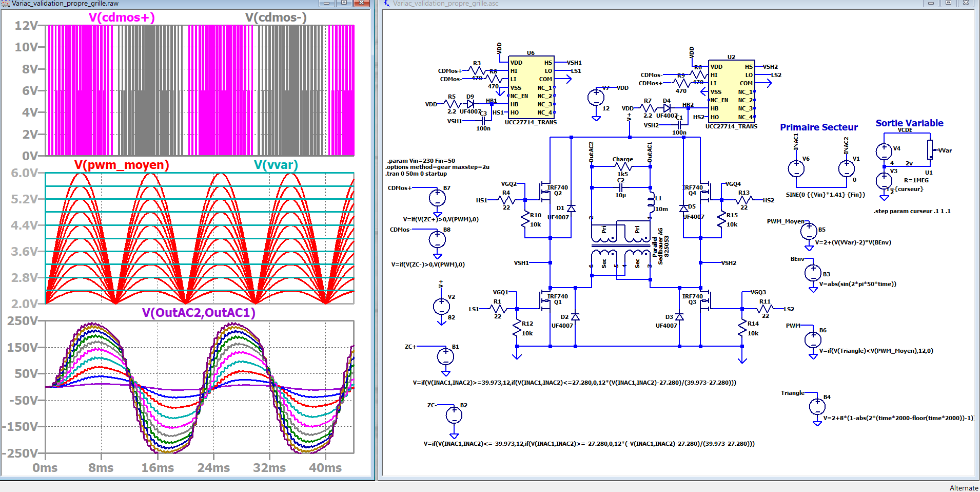Click the B1 ZC+ behavioral source
The height and width of the screenshot is (492, 980).
point(445,356)
